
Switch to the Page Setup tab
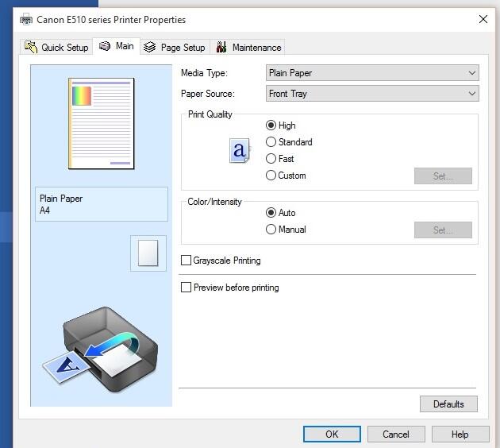tap(175, 47)
